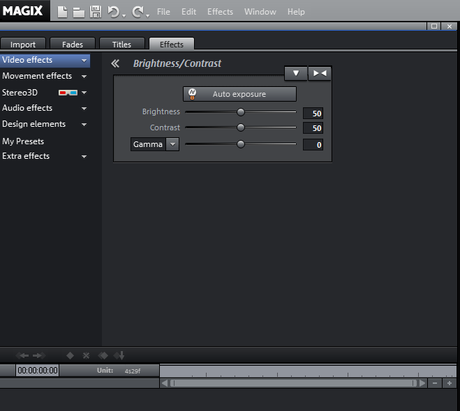The width and height of the screenshot is (460, 411).
Task: Open a project with folder icon
Action: pos(79,12)
